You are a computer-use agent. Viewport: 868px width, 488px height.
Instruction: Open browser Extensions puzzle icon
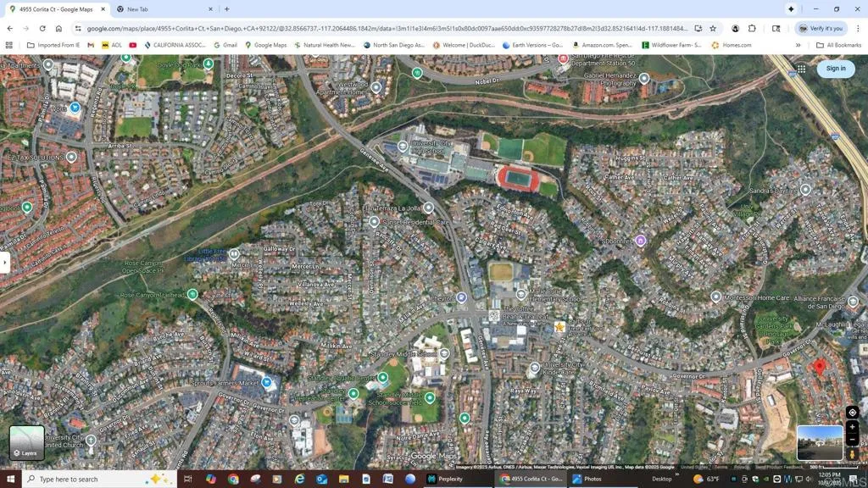[752, 28]
